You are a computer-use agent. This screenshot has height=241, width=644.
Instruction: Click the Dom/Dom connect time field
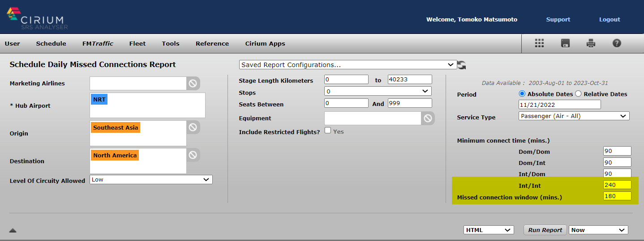[617, 151]
